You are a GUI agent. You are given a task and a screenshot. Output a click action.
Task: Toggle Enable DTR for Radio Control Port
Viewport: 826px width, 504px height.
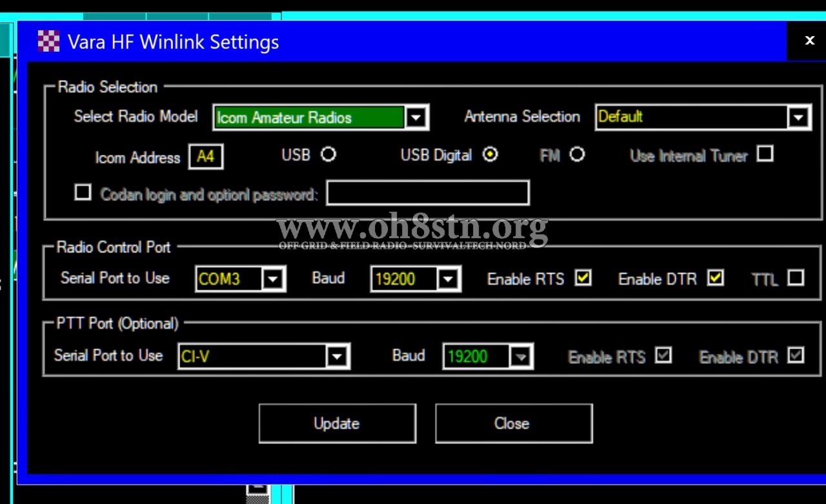(x=715, y=278)
